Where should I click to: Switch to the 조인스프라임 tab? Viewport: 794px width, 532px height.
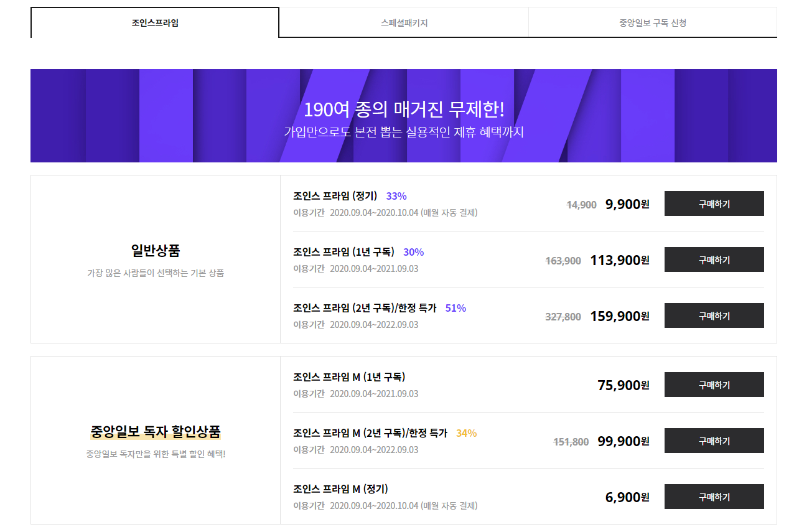[155, 22]
